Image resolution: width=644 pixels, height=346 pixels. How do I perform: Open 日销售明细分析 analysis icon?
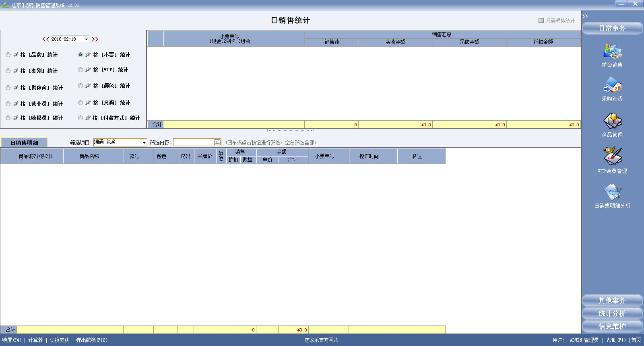pos(612,192)
